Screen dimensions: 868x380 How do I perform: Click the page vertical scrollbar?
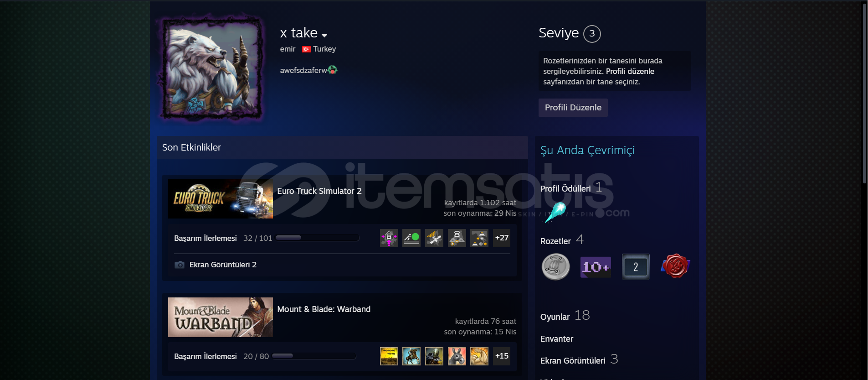pos(864,94)
